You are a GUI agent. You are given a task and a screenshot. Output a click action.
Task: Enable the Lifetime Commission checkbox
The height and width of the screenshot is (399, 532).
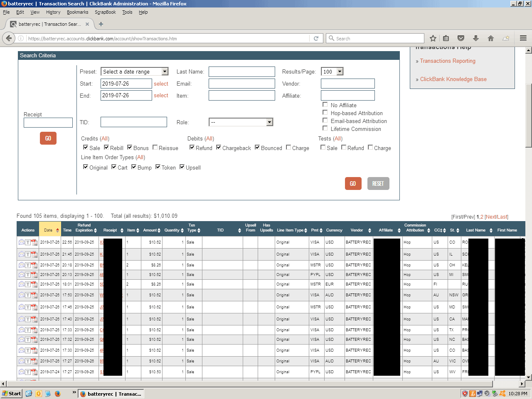click(x=325, y=128)
